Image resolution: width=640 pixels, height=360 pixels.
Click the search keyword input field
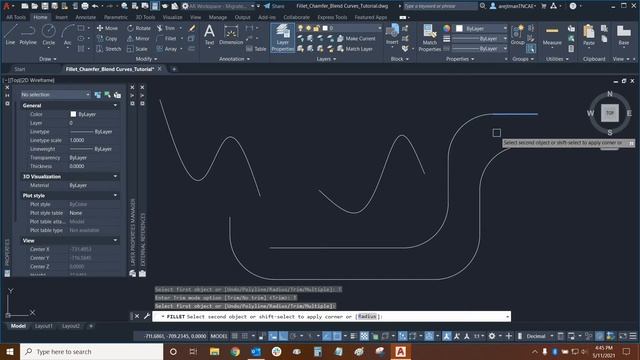[440, 6]
